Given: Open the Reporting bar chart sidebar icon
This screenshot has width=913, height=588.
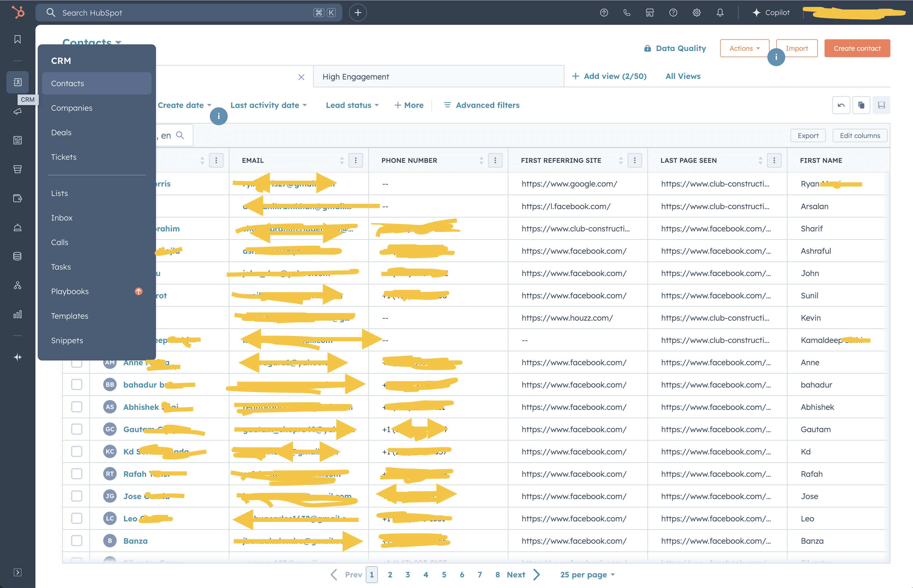Looking at the screenshot, I should click(x=18, y=314).
